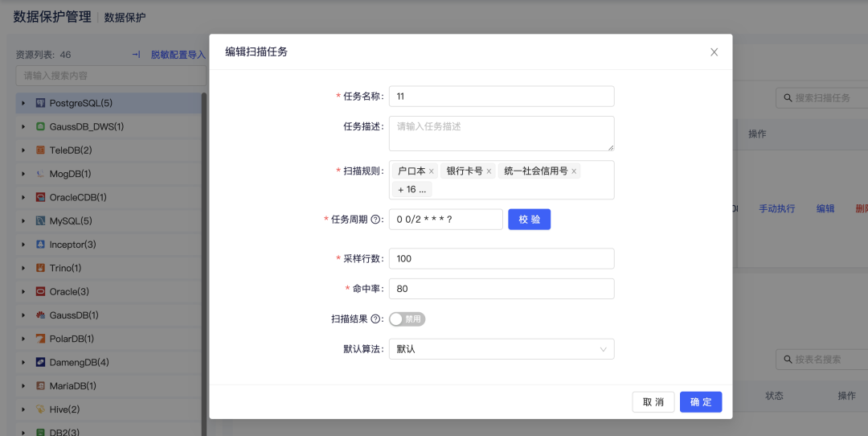Click the GaussDB(1) Huawei icon

pos(40,315)
